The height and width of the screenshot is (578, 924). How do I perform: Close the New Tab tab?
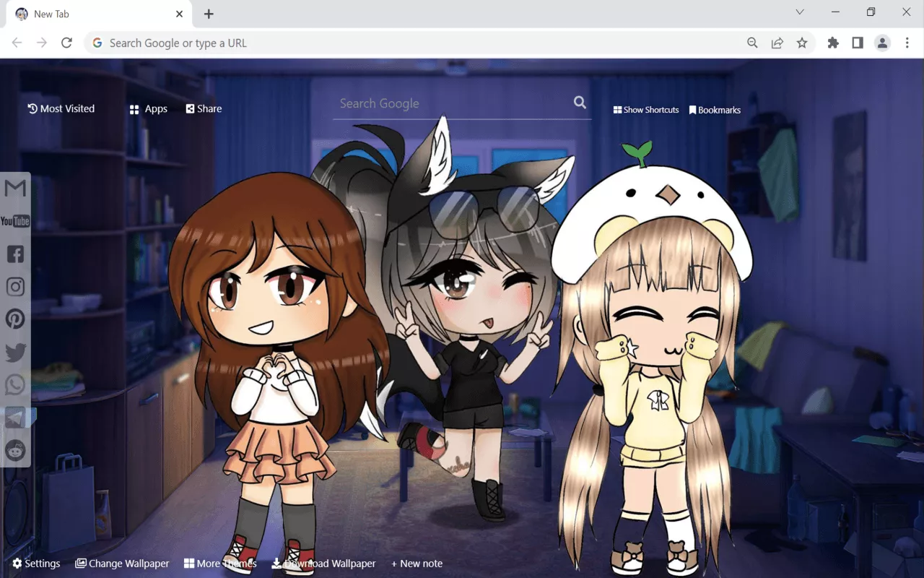pos(179,14)
